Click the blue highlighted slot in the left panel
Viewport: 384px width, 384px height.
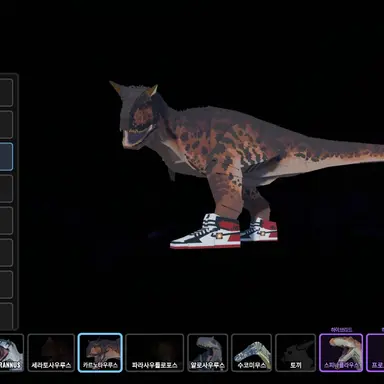(x=6, y=157)
